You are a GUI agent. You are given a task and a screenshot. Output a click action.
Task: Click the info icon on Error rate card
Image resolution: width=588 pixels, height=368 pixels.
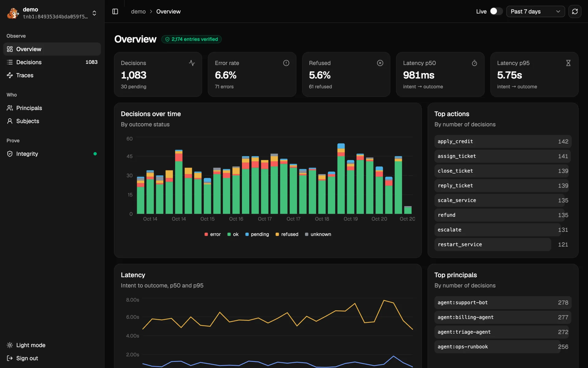coord(286,63)
